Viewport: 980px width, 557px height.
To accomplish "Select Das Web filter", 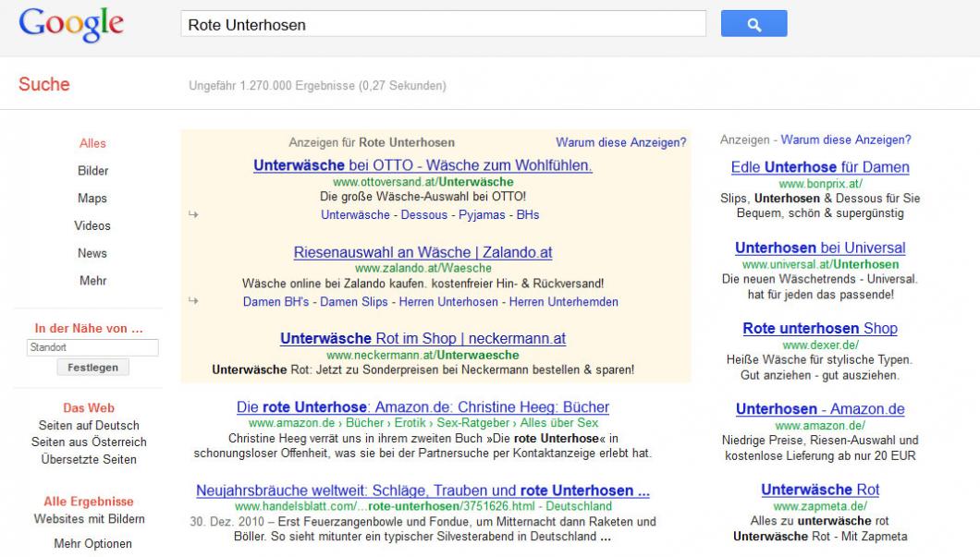I will 89,407.
